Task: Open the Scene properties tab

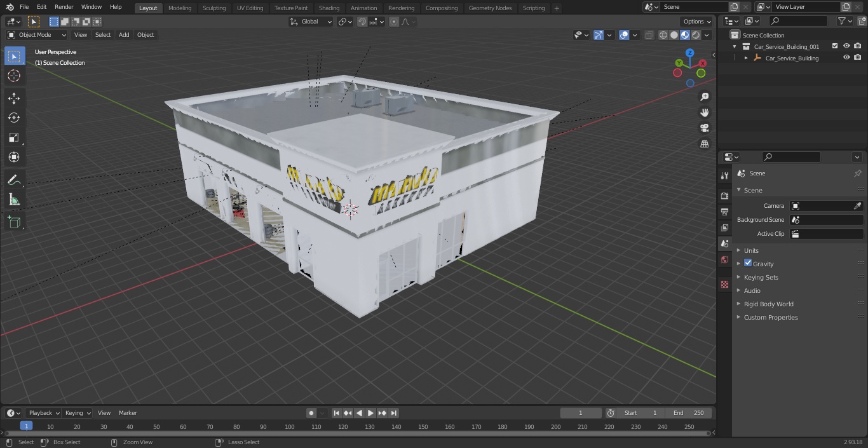Action: click(x=724, y=243)
